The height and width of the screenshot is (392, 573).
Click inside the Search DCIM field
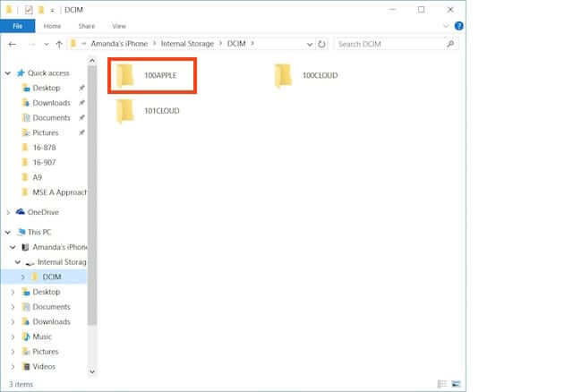pyautogui.click(x=389, y=43)
